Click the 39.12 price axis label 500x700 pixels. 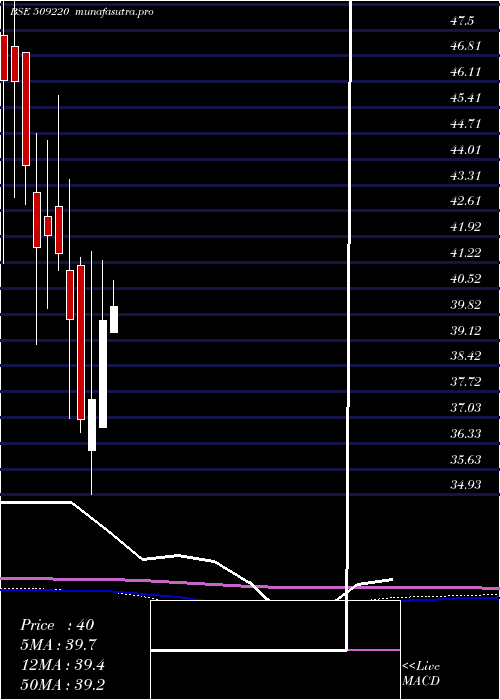(x=465, y=331)
